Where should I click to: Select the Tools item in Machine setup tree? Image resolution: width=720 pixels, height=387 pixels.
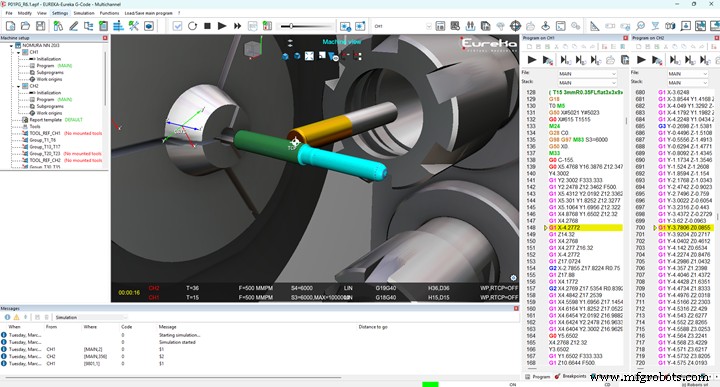point(35,127)
